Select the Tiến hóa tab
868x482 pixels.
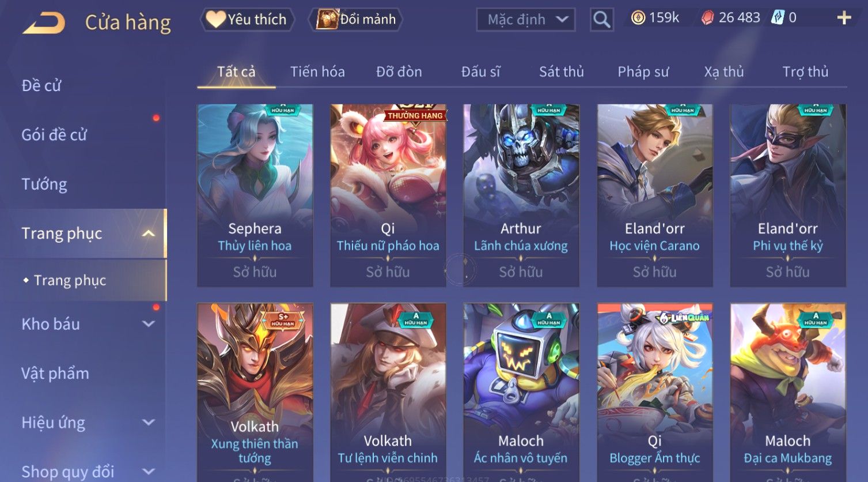[317, 71]
